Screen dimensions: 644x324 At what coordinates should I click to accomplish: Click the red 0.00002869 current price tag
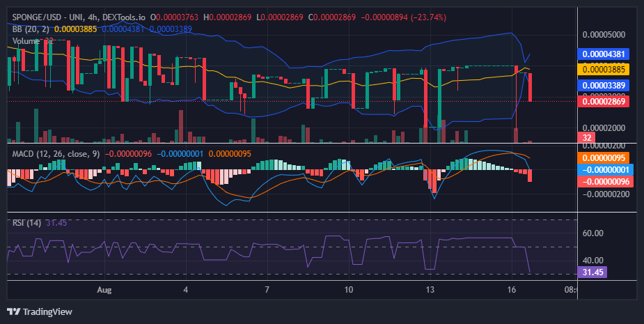[603, 102]
